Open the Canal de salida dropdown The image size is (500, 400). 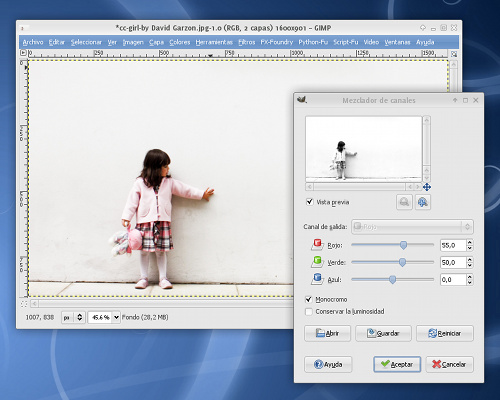click(x=412, y=227)
